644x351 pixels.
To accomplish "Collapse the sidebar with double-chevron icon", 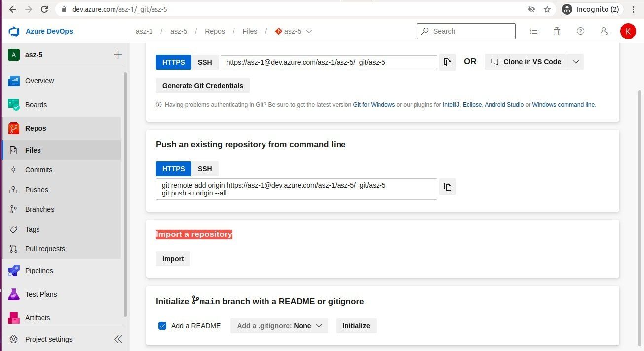I will point(118,339).
